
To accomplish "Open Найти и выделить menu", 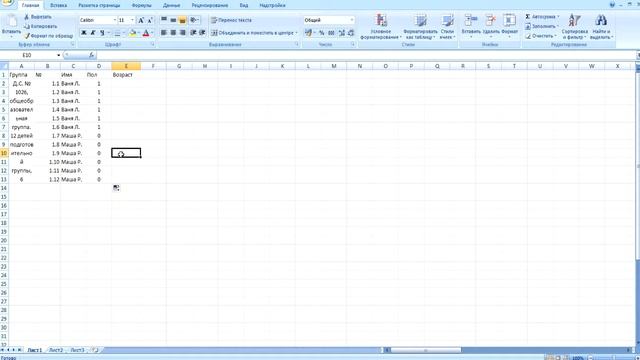I will 601,27.
